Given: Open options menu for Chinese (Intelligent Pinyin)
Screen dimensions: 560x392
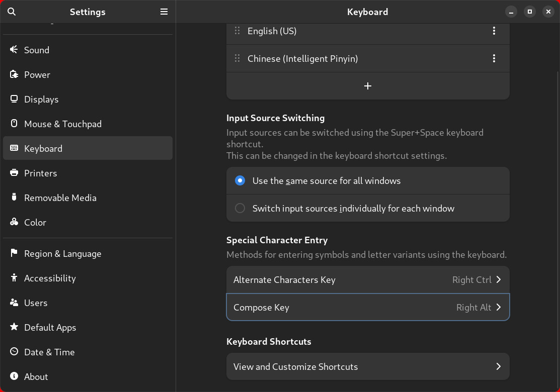Looking at the screenshot, I should 494,58.
